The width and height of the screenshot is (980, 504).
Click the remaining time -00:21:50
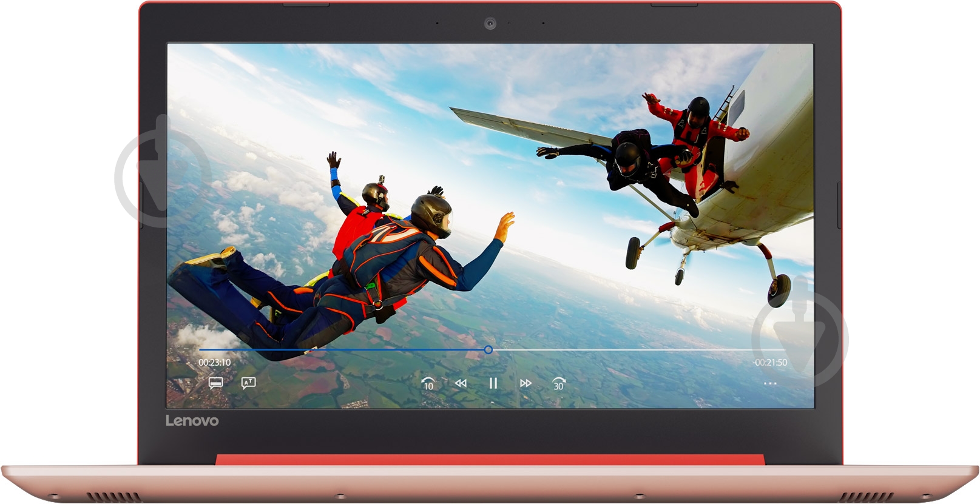[x=769, y=362]
